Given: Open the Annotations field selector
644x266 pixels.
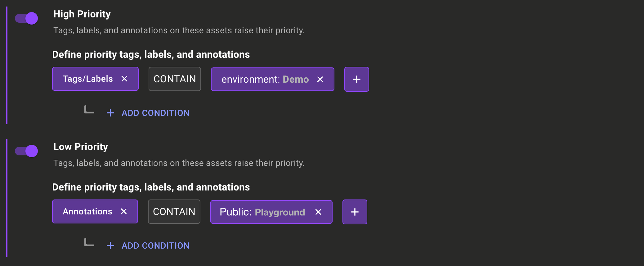Looking at the screenshot, I should pos(87,212).
